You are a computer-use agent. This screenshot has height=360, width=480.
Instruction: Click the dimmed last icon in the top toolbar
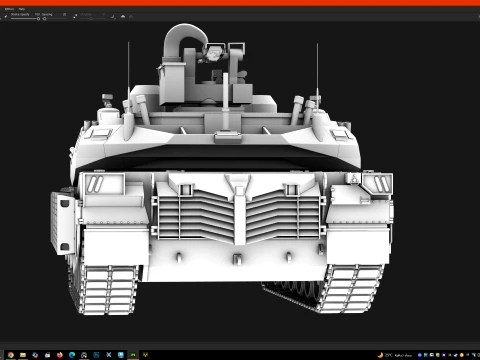(x=131, y=17)
